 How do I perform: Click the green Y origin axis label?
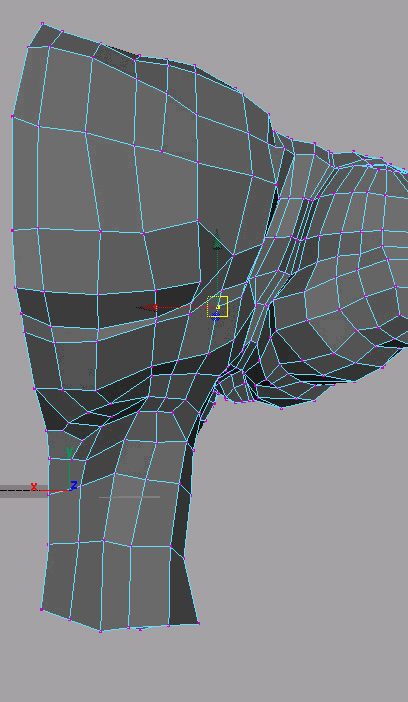tap(69, 452)
